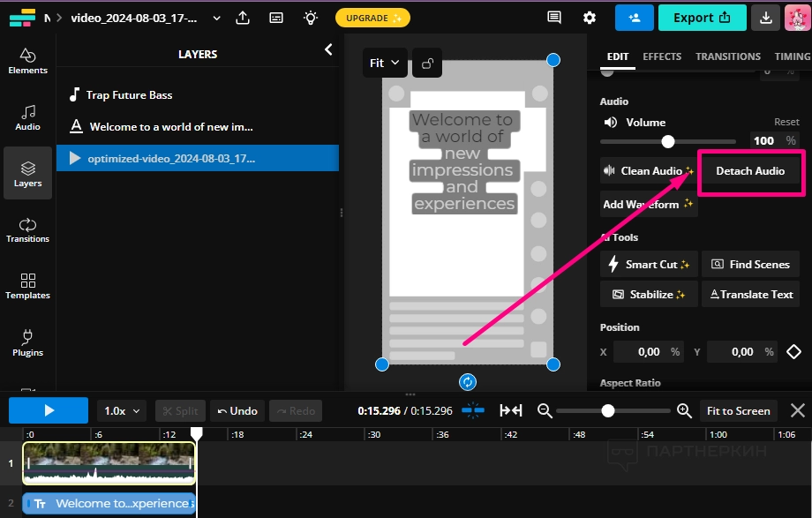The image size is (812, 518).
Task: Click the Volume slider handle
Action: [668, 141]
